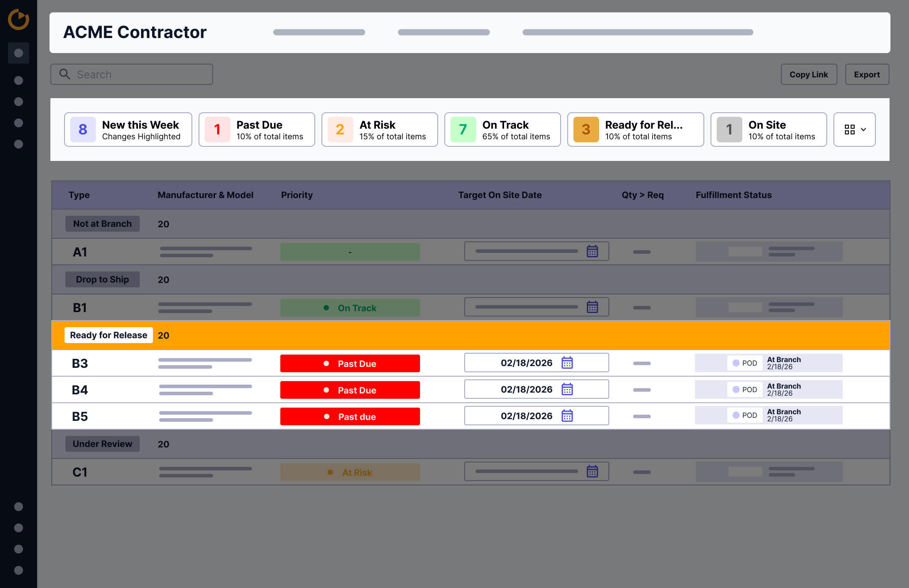Open calendar picker in B4 row
The width and height of the screenshot is (909, 588).
567,389
